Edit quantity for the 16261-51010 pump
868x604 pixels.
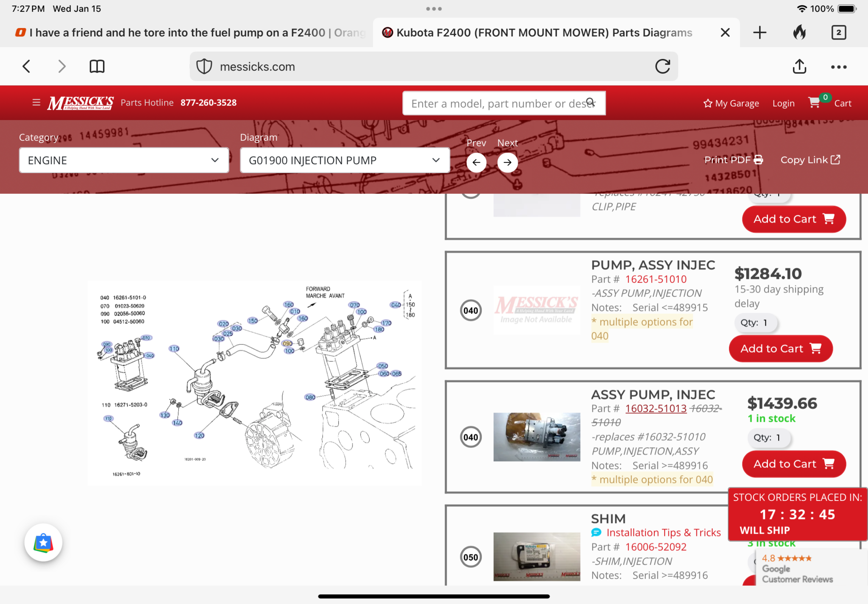[x=756, y=323]
